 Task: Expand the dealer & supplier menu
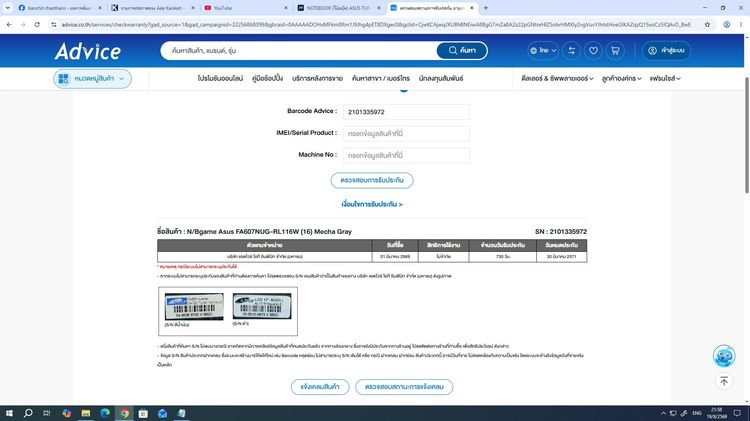click(557, 78)
